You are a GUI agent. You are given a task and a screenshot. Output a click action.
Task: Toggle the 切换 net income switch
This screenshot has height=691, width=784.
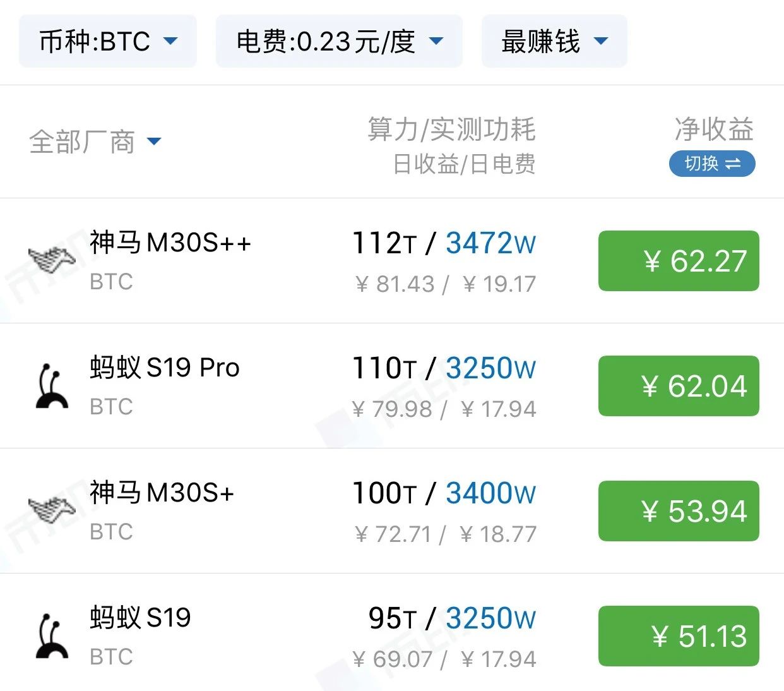(712, 164)
